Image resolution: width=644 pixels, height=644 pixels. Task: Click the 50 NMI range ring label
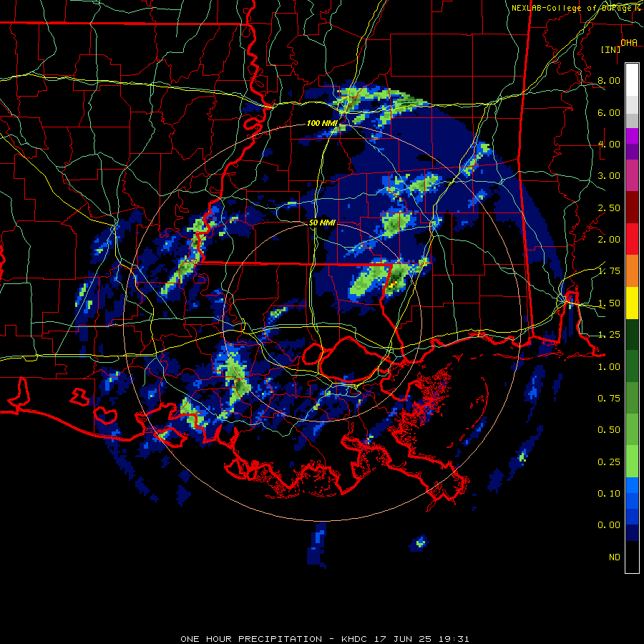pyautogui.click(x=322, y=223)
